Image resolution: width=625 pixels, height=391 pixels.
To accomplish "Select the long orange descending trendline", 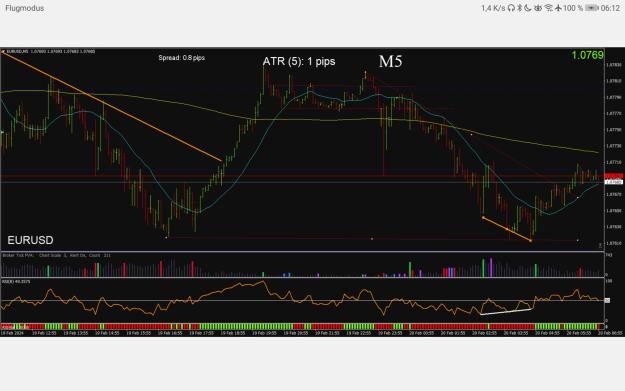I will coord(112,107).
